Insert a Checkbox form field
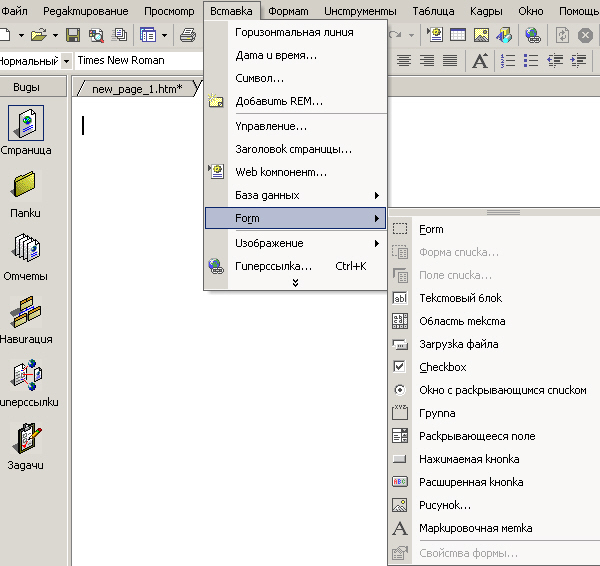 pyautogui.click(x=442, y=367)
